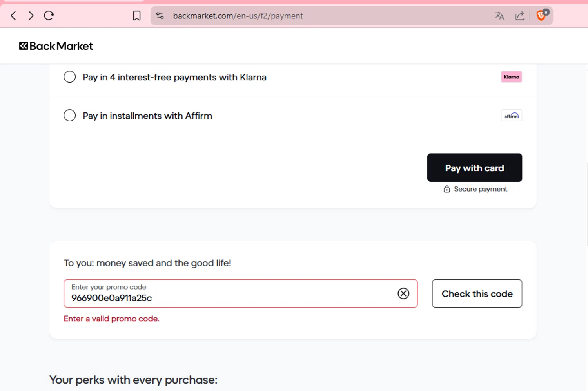The height and width of the screenshot is (391, 588).
Task: Select the Affirm installments radio button
Action: 70,116
